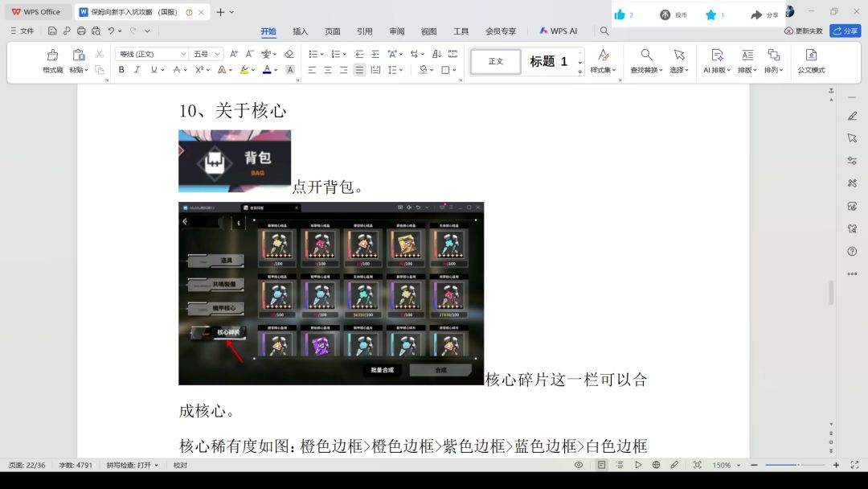Open the font name dropdown 等线 (正文)
Screen dimensions: 868x489
[x=151, y=54]
